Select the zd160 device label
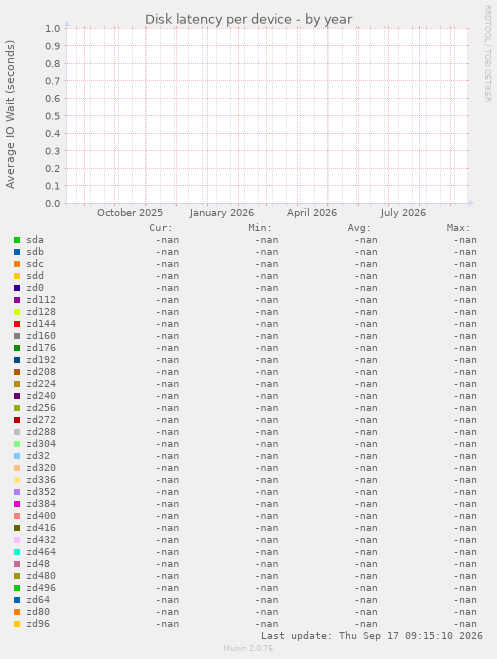This screenshot has width=497, height=659. click(41, 336)
